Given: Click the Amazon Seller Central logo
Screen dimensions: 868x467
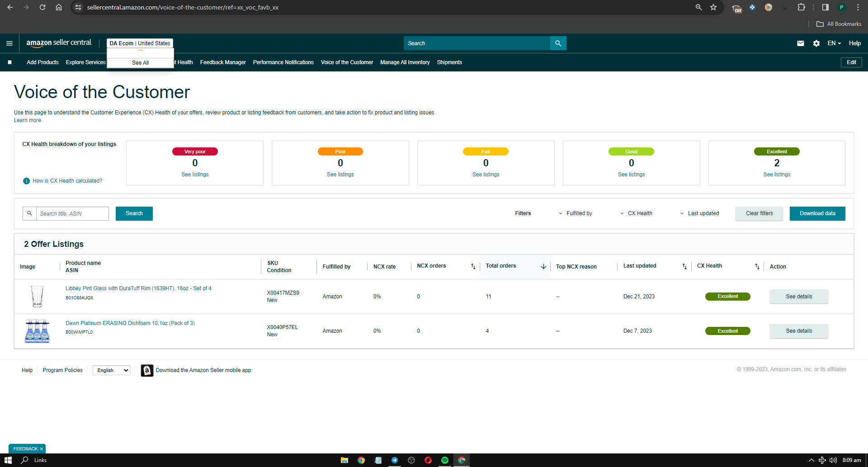Looking at the screenshot, I should click(59, 43).
